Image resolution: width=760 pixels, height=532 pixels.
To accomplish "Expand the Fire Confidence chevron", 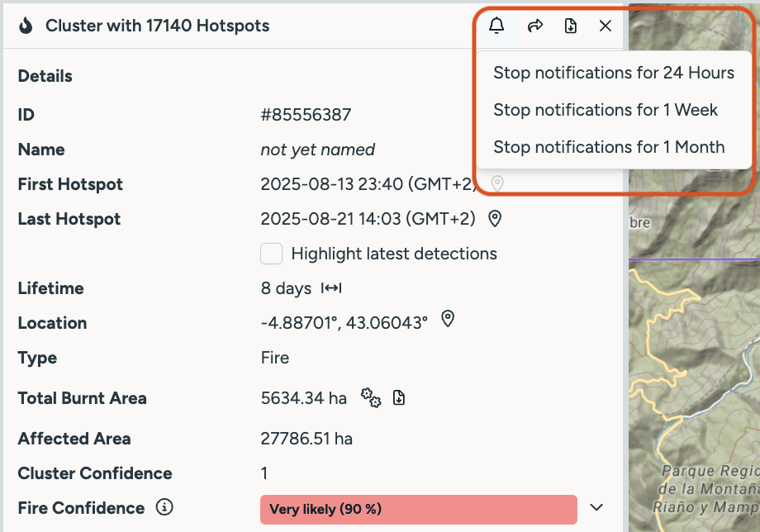I will 596,507.
